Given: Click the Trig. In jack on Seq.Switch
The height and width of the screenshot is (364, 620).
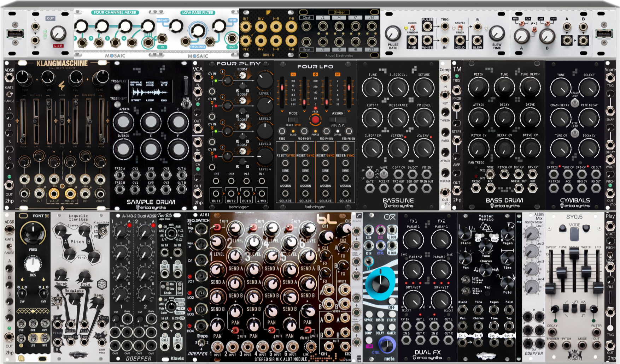Looking at the screenshot, I should 201,229.
